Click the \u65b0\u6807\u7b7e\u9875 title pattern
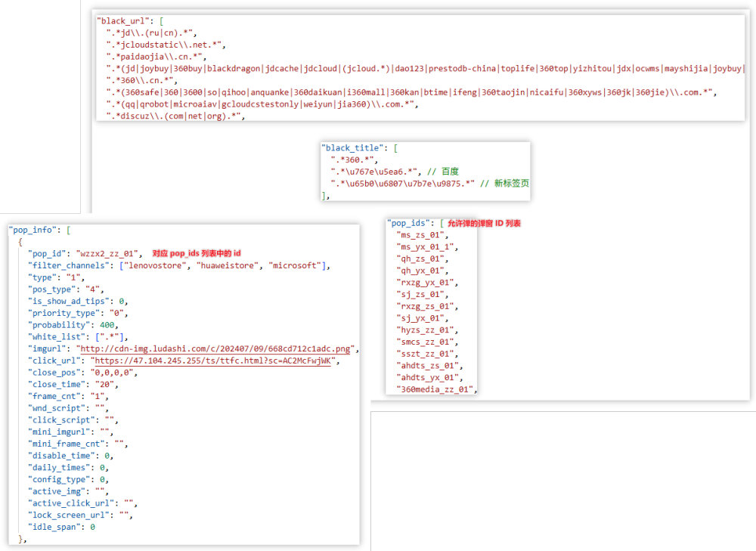Viewport: 756px width, 551px height. (x=403, y=184)
